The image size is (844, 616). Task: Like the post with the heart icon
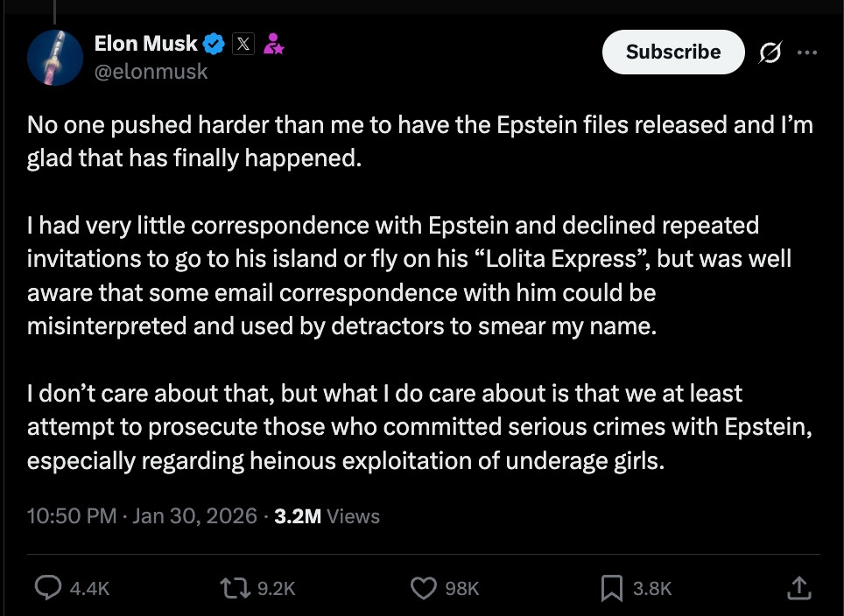(x=424, y=588)
